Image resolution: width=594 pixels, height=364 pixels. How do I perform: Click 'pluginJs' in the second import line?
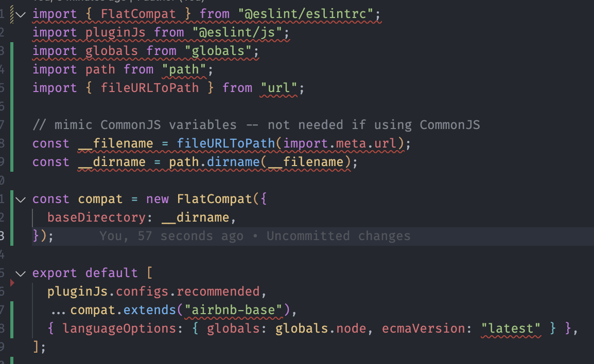pos(115,32)
